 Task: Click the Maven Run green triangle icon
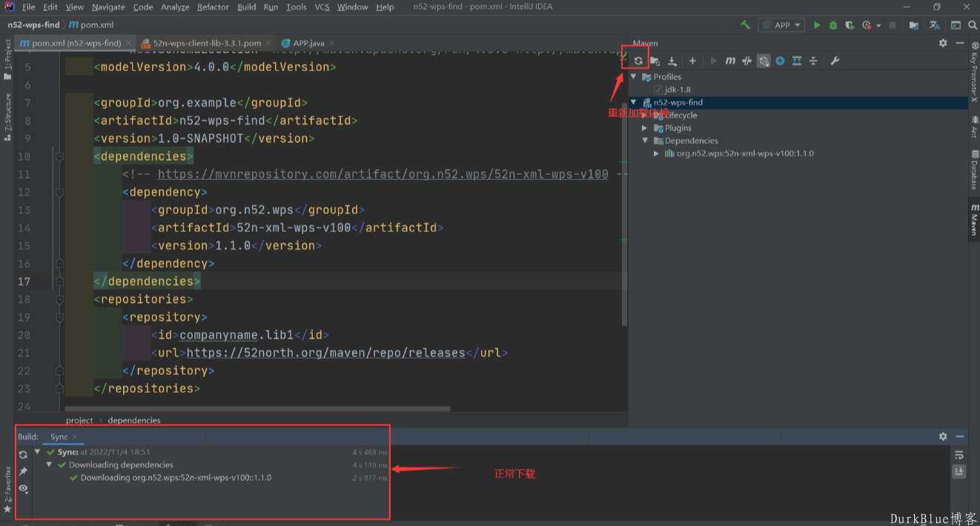pos(713,61)
